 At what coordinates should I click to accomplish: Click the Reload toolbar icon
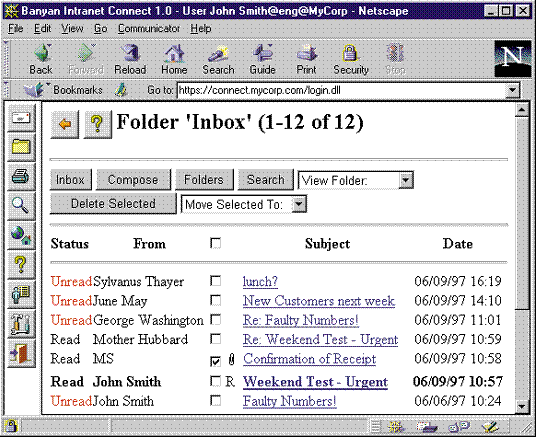(130, 59)
